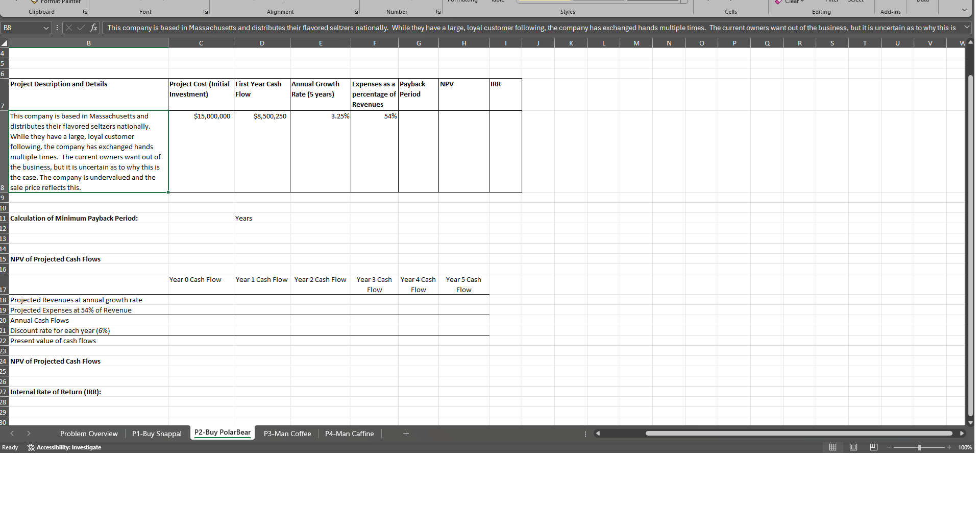Add a new sheet with plus
This screenshot has width=980, height=527.
[406, 434]
